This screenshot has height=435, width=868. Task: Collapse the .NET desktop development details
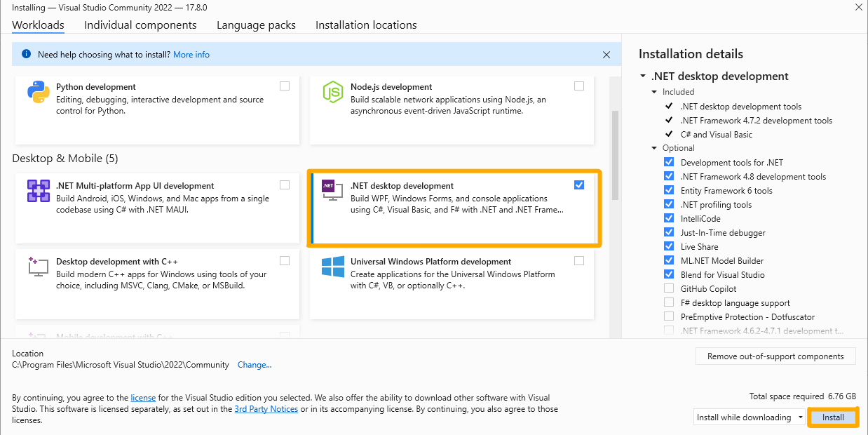tap(643, 76)
